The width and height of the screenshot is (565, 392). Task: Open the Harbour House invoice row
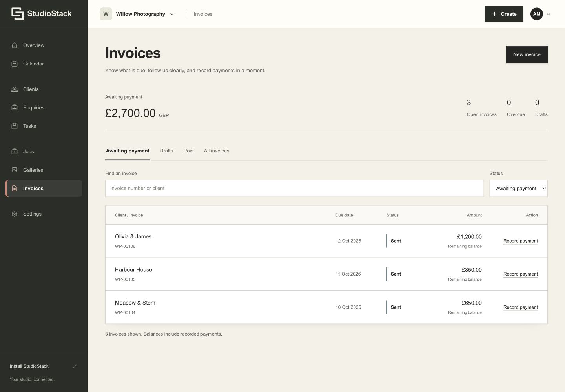click(x=326, y=274)
